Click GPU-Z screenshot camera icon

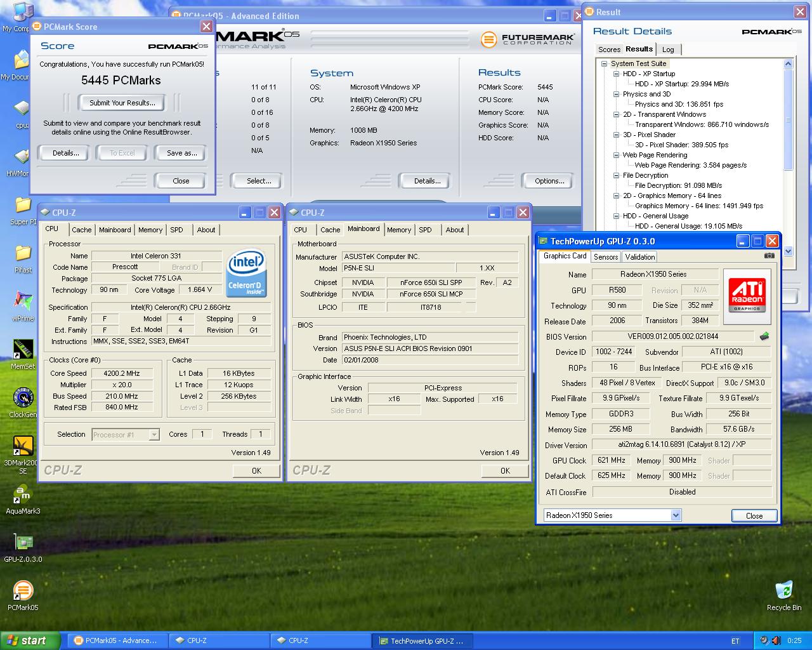[x=769, y=256]
